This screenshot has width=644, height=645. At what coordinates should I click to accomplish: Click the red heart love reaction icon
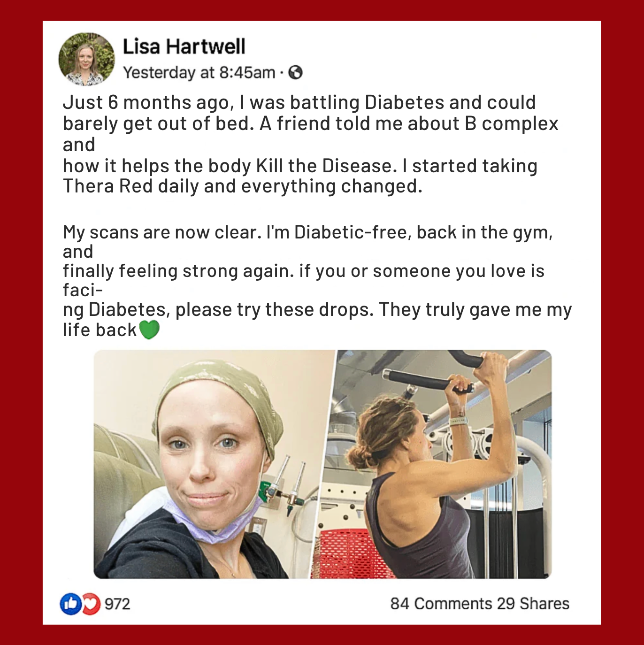[92, 604]
